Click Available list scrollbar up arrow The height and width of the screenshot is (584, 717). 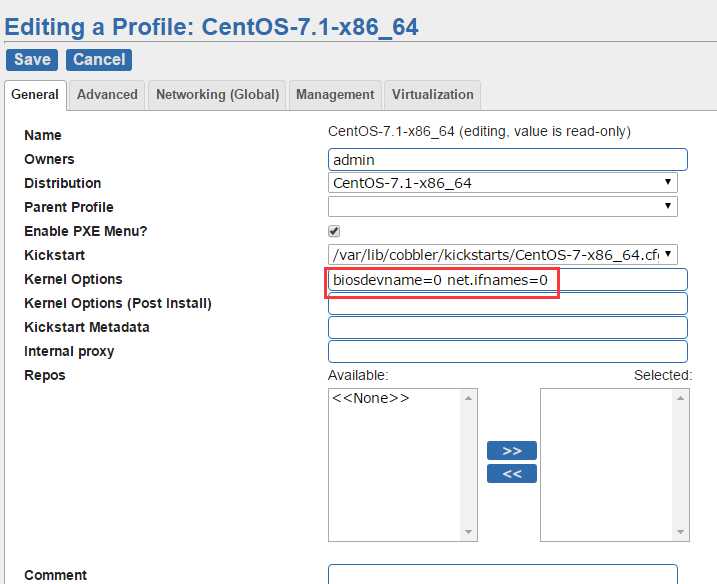click(468, 398)
